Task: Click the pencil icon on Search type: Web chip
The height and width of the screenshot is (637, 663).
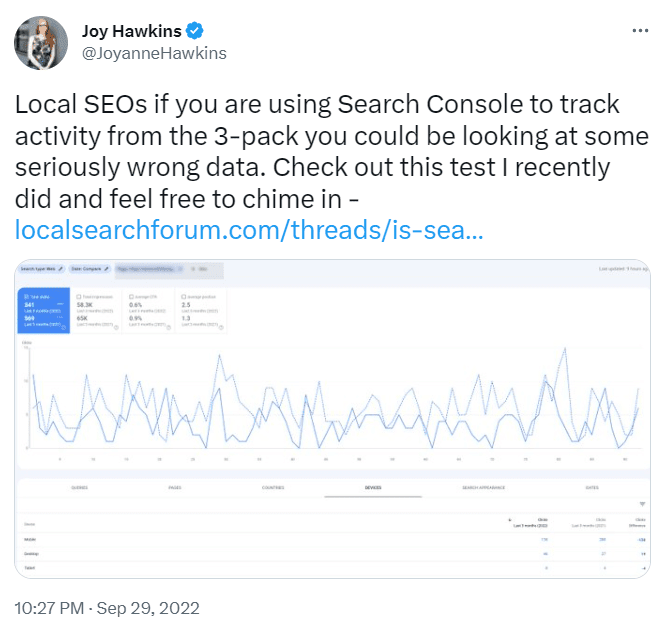Action: point(60,269)
